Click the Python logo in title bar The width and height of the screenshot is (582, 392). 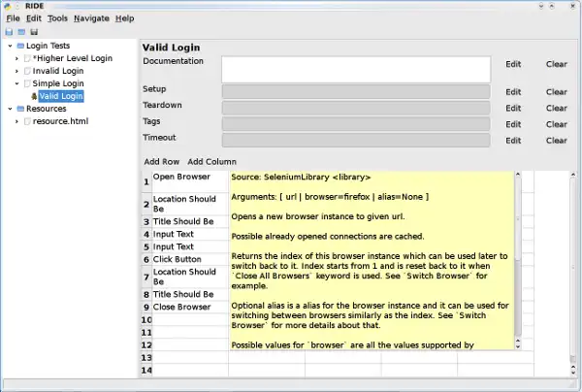(8, 7)
